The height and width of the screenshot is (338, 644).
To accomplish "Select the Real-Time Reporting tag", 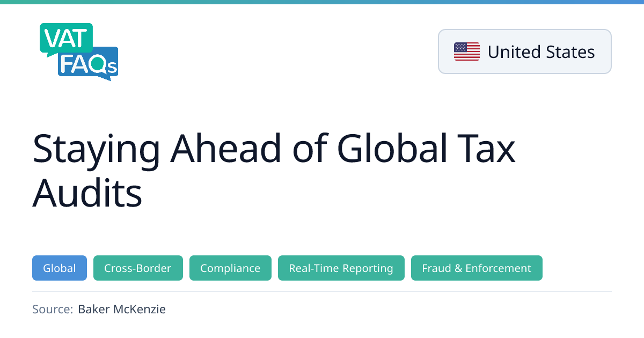I will pyautogui.click(x=341, y=268).
